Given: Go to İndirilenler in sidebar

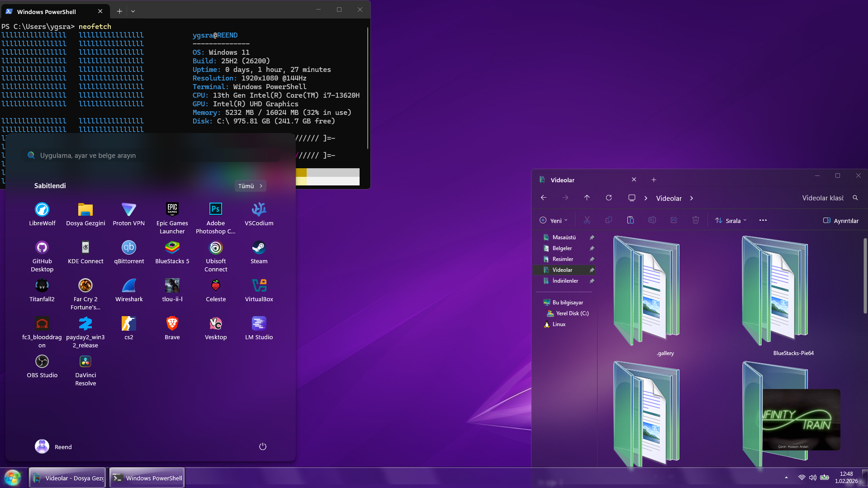Looking at the screenshot, I should pos(564,281).
